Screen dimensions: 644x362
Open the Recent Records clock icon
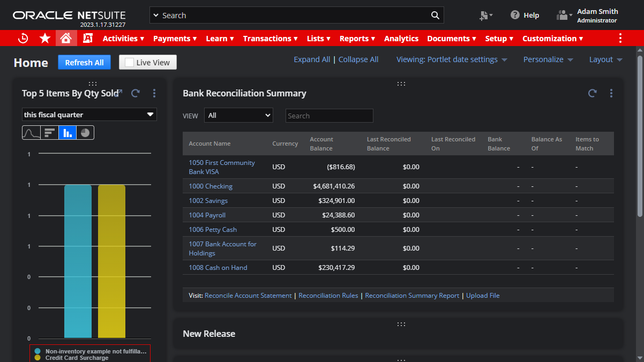pyautogui.click(x=23, y=39)
